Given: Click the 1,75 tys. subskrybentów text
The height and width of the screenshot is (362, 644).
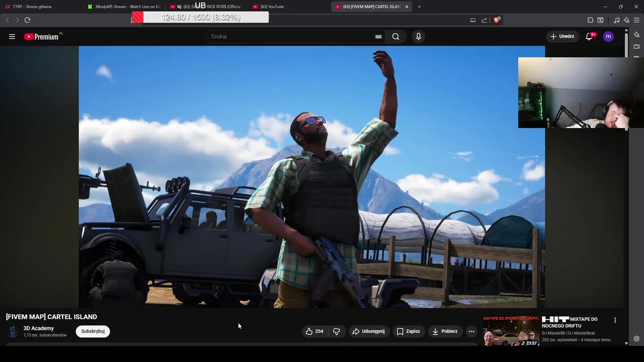Looking at the screenshot, I should pos(45,335).
